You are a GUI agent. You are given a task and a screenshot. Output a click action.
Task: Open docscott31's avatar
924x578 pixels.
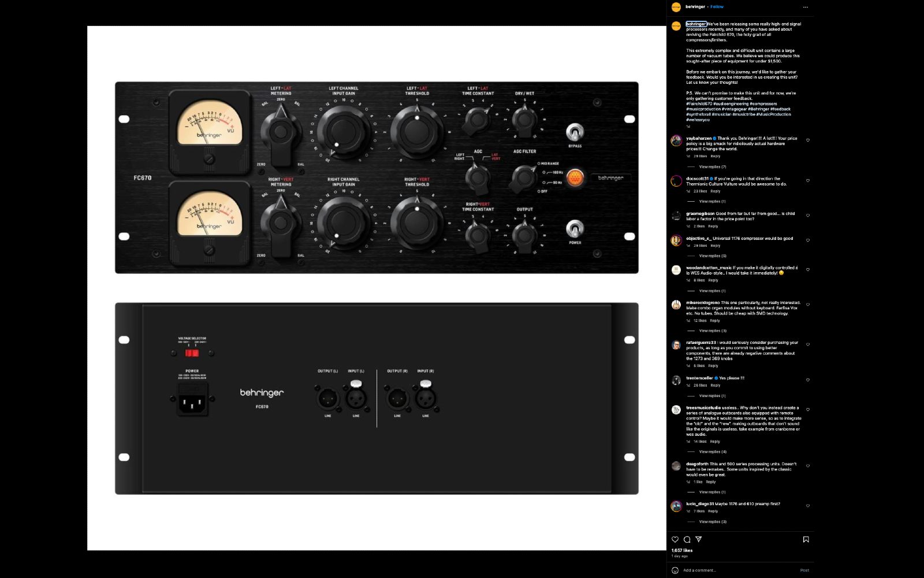[x=676, y=181]
